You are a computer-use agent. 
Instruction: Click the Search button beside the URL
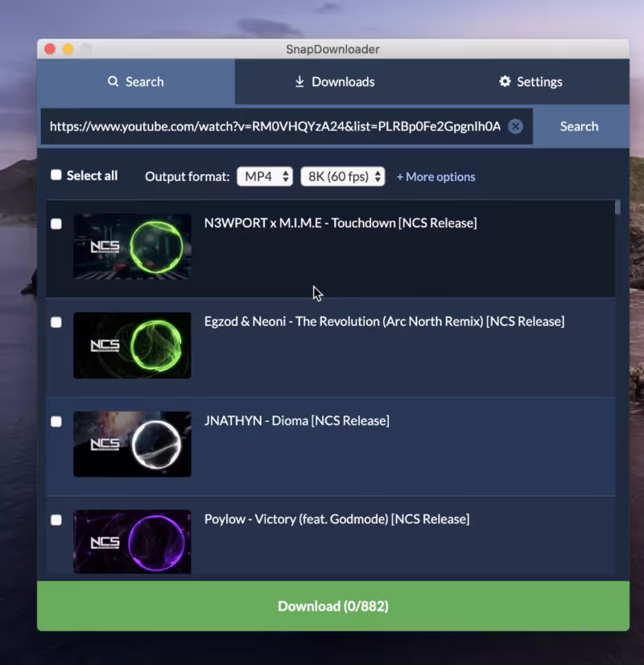(579, 126)
